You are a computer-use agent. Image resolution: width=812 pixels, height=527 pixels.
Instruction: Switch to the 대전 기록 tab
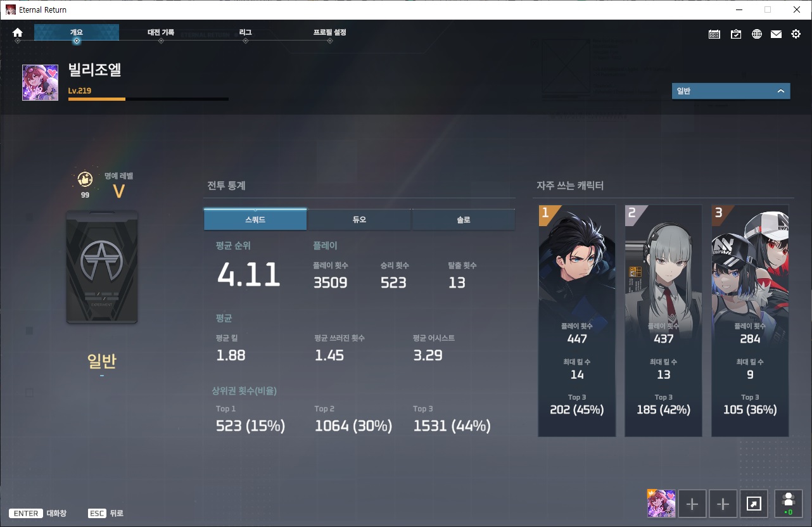161,32
